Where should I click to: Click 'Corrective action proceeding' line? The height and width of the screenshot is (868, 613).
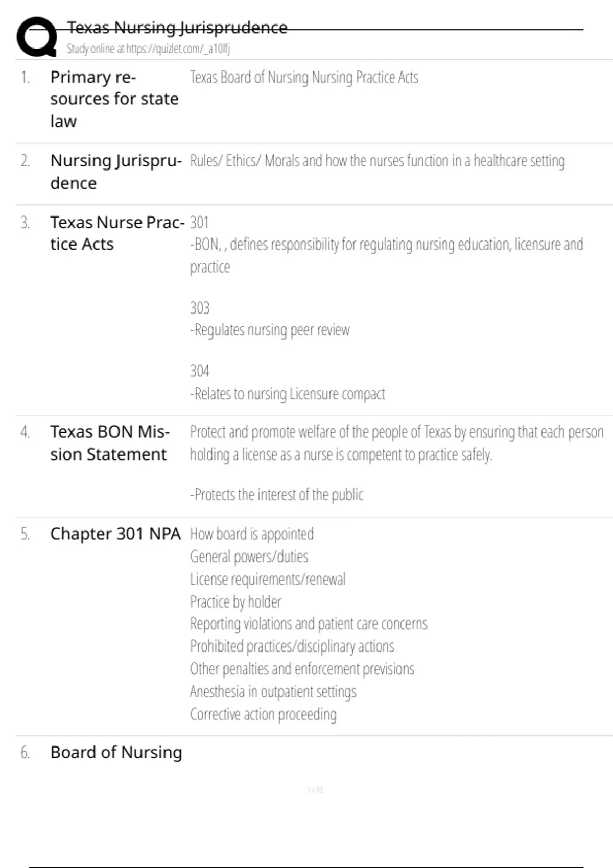pos(263,714)
